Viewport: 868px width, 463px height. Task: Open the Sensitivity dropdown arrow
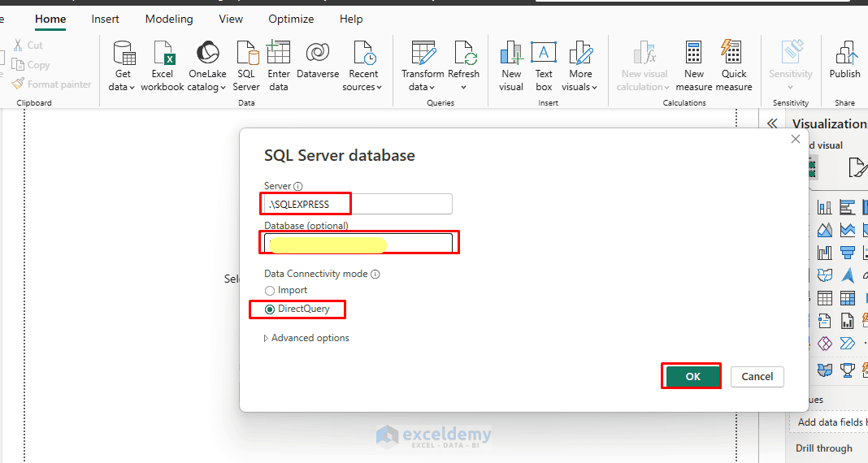pyautogui.click(x=791, y=88)
